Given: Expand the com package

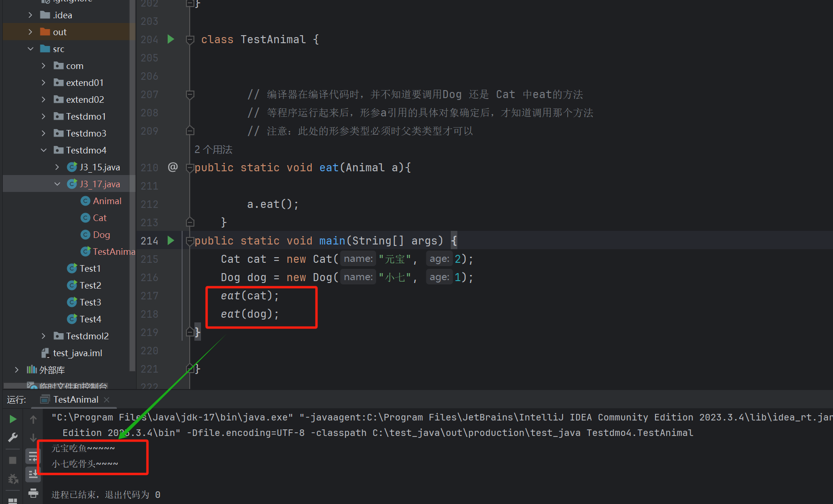Looking at the screenshot, I should point(43,66).
